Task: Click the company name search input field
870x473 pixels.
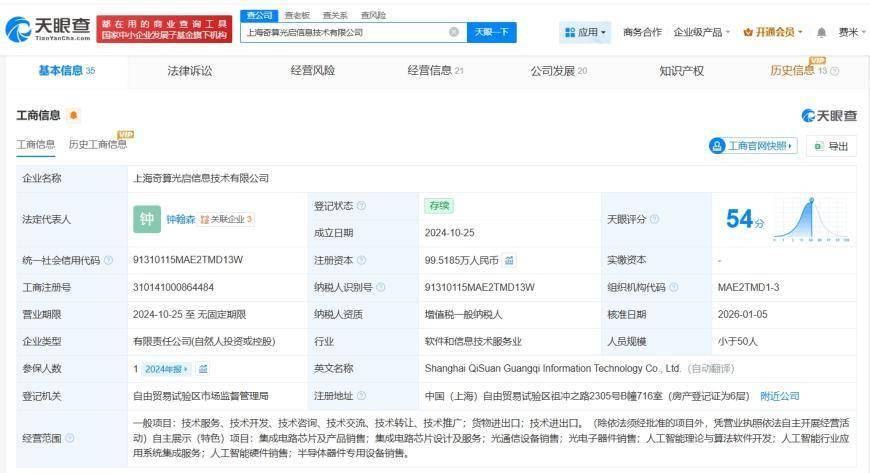Action: pyautogui.click(x=345, y=32)
